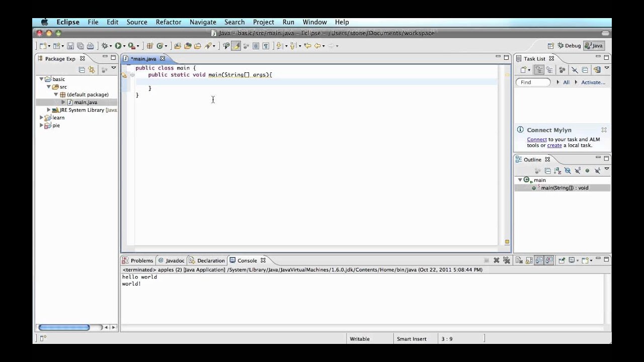Click the Save disk icon in toolbar

coord(70,46)
